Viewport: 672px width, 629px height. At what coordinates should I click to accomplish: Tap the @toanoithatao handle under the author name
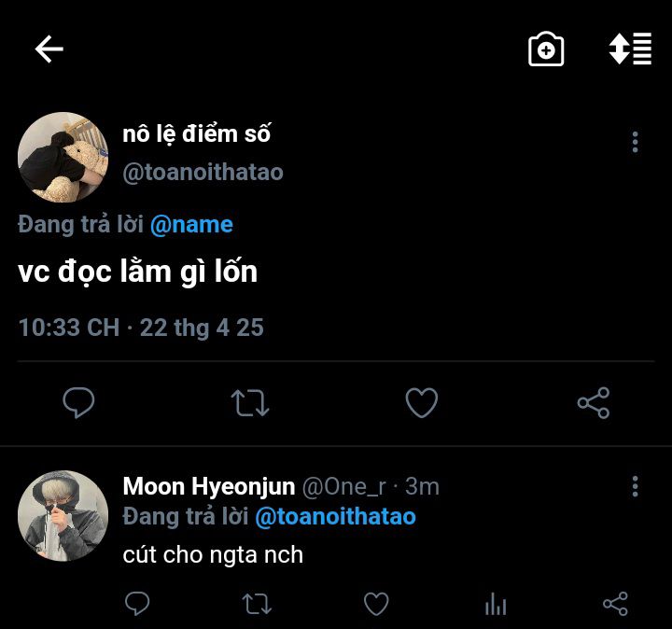click(203, 173)
